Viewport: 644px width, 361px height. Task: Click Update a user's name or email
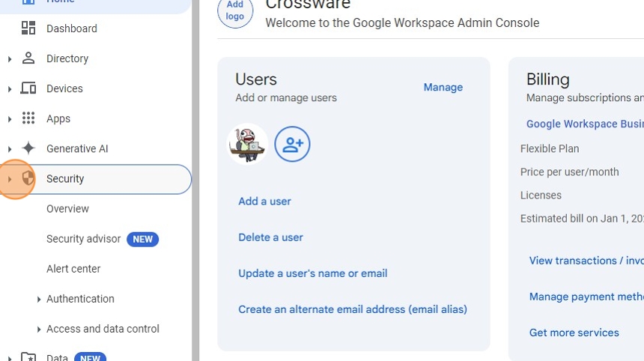point(312,273)
